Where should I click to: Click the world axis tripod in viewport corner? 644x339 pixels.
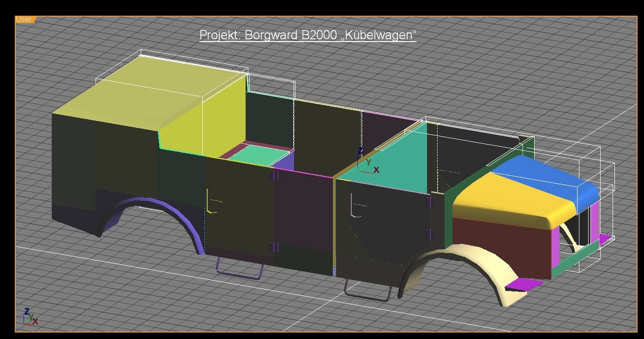tap(30, 316)
